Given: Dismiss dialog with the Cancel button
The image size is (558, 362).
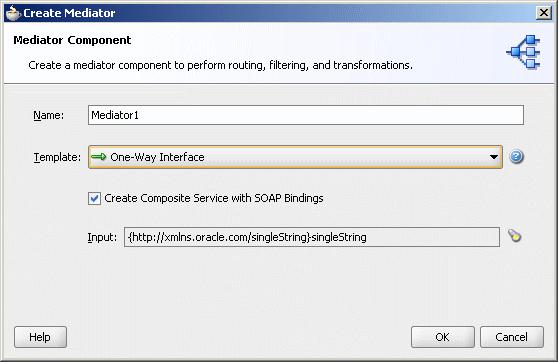Looking at the screenshot, I should coord(512,337).
